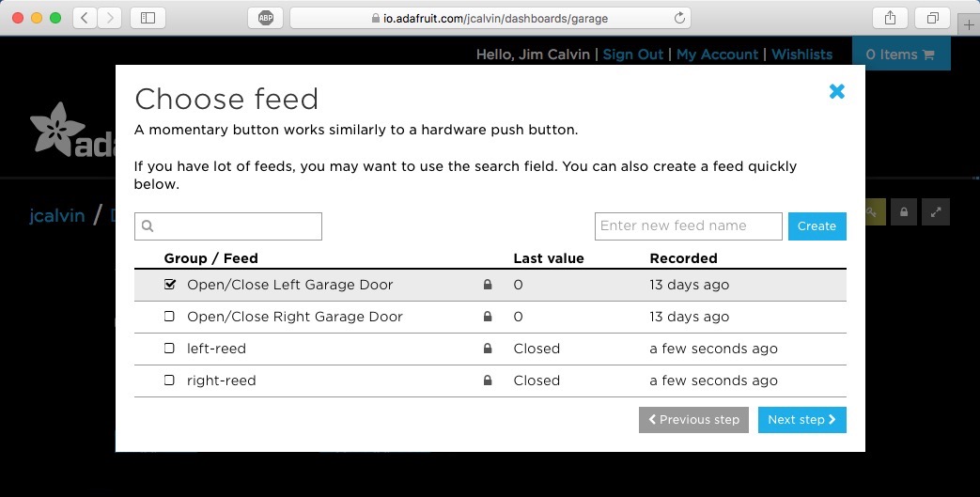The width and height of the screenshot is (980, 497).
Task: Check the right-reed feed checkbox
Action: tap(169, 381)
